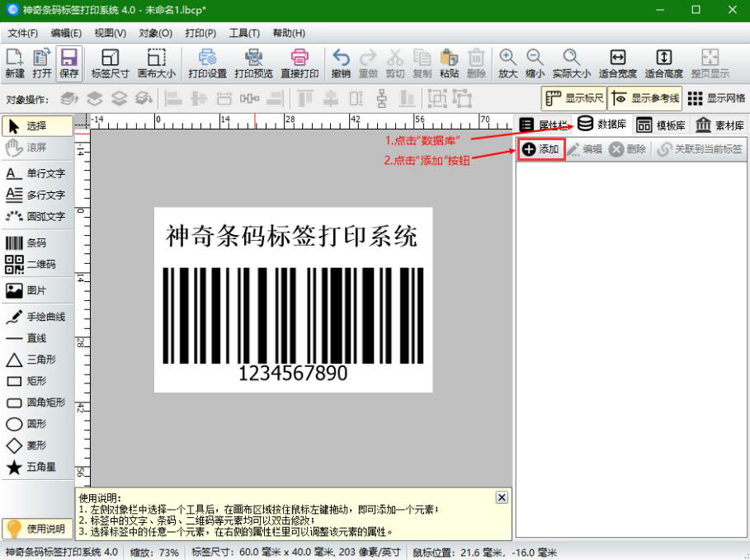Toggle 显示网格 grid display

tap(717, 98)
